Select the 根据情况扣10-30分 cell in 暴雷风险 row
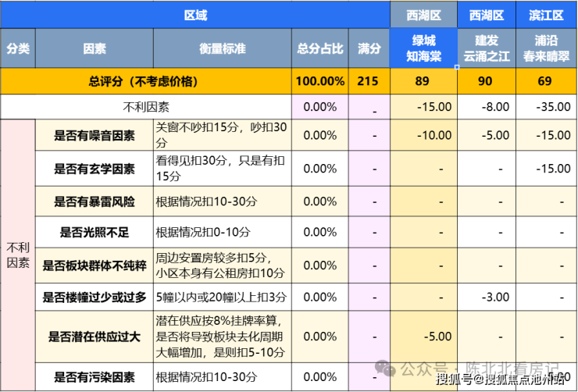This screenshot has width=578, height=392. (223, 201)
